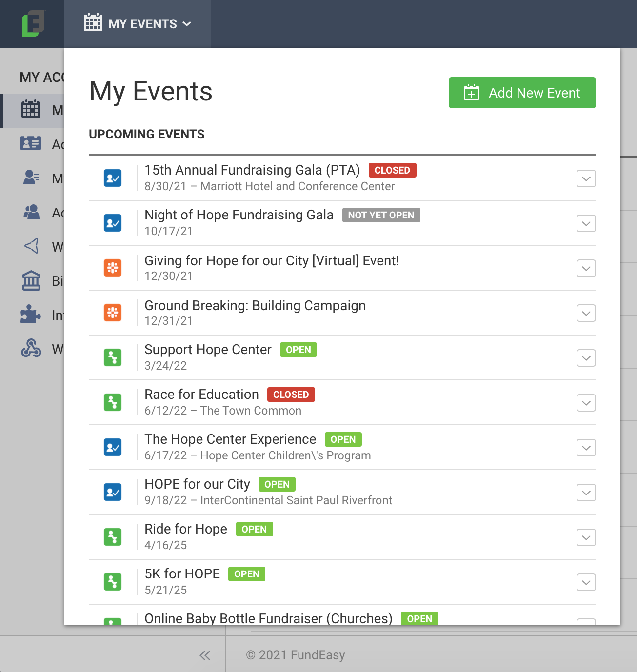The height and width of the screenshot is (672, 637).
Task: Expand options for Giving for Hope virtual event
Action: pyautogui.click(x=586, y=268)
